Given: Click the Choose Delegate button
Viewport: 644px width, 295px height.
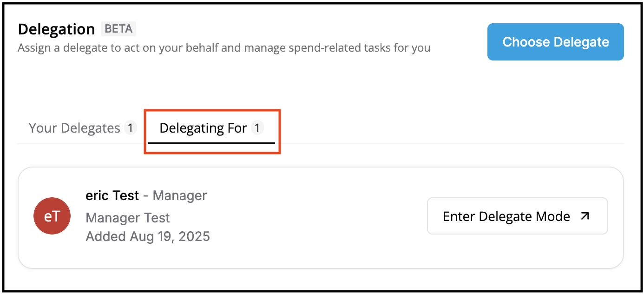Looking at the screenshot, I should tap(555, 42).
